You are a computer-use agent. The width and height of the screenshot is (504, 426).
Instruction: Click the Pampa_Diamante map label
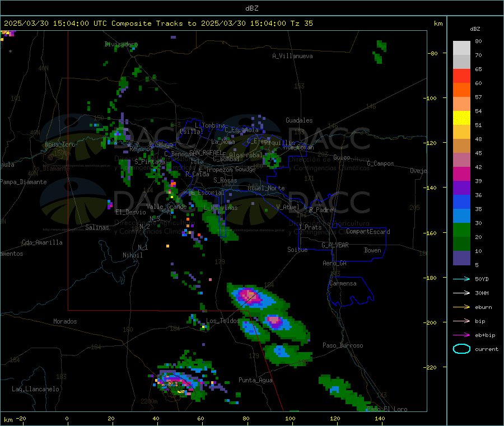click(x=24, y=182)
